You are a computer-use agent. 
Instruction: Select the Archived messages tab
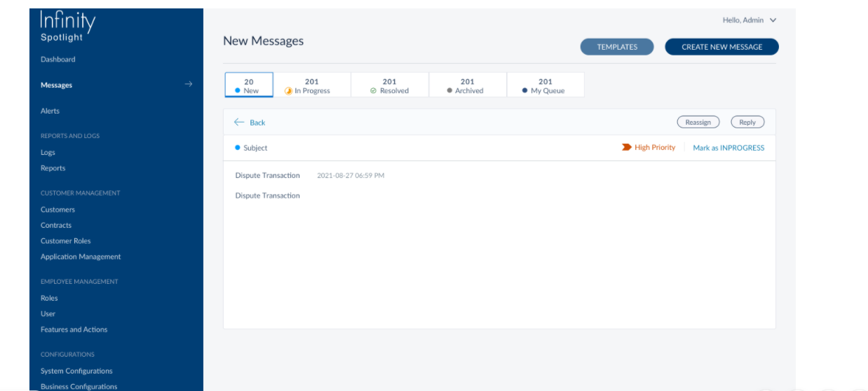click(x=467, y=85)
